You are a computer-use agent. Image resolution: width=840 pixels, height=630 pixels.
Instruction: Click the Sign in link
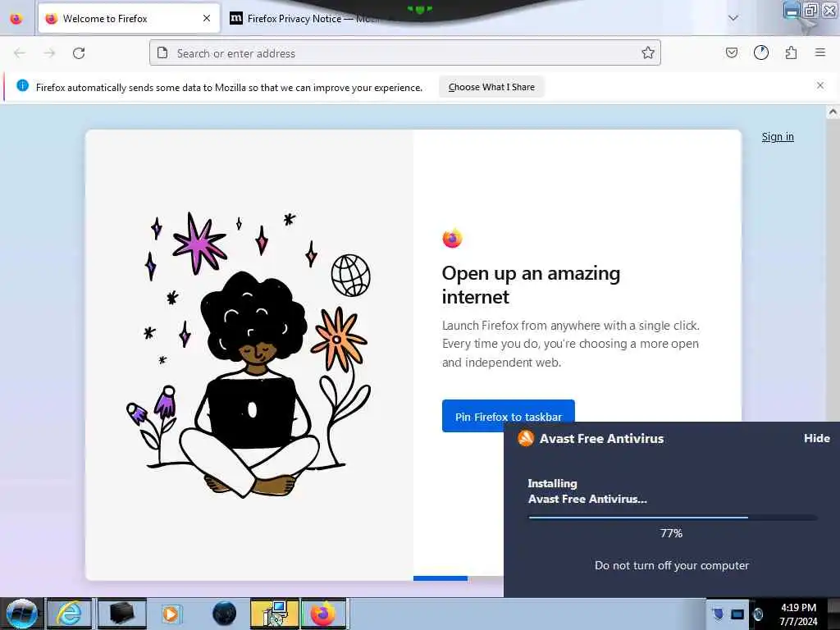pyautogui.click(x=778, y=137)
